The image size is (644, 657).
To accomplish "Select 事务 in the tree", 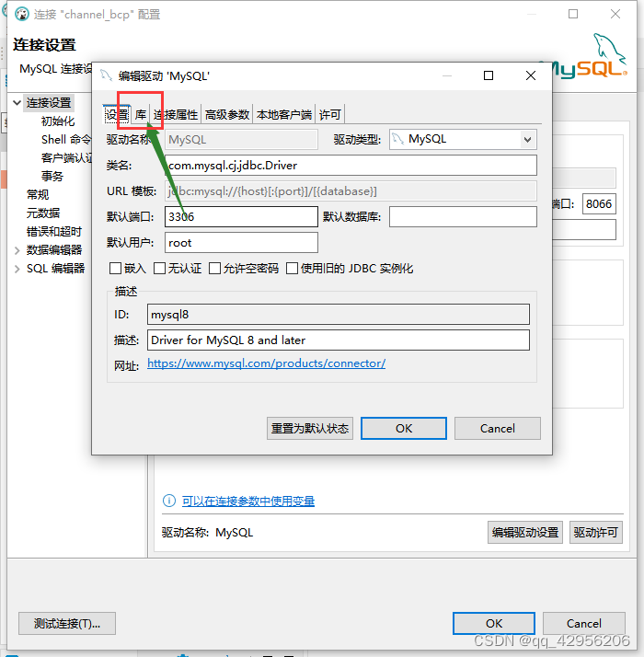I will tap(52, 176).
